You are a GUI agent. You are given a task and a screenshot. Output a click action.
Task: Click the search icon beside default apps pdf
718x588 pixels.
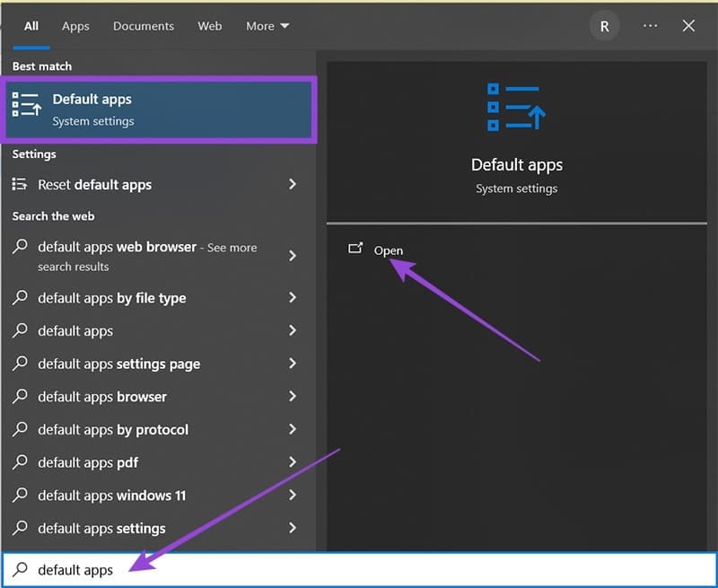pyautogui.click(x=20, y=462)
